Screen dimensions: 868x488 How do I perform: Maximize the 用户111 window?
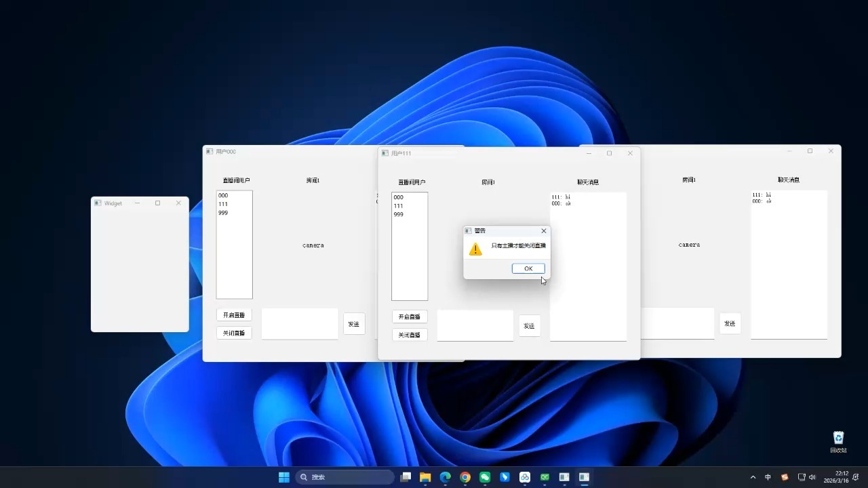pyautogui.click(x=609, y=153)
